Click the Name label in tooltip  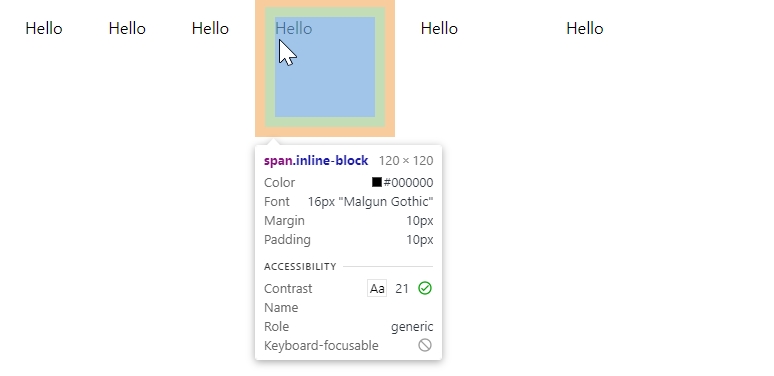pos(281,307)
